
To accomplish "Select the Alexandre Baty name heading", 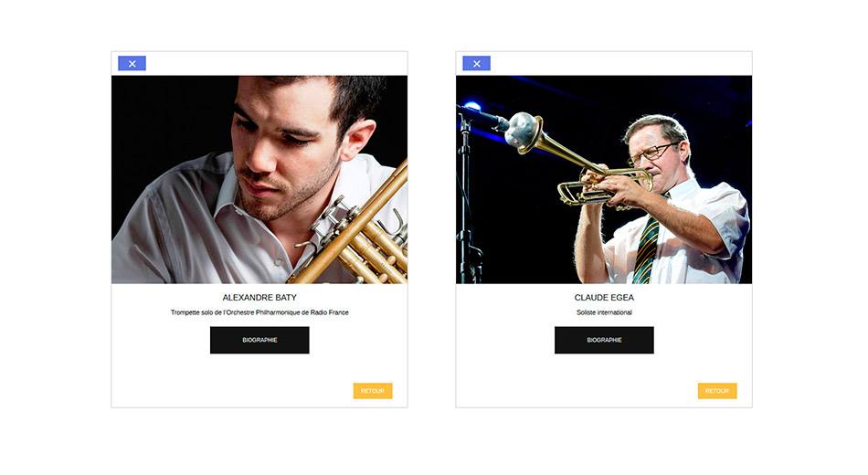I will pos(259,297).
